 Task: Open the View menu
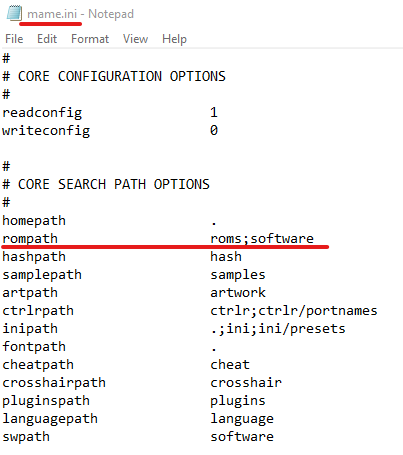tap(135, 39)
